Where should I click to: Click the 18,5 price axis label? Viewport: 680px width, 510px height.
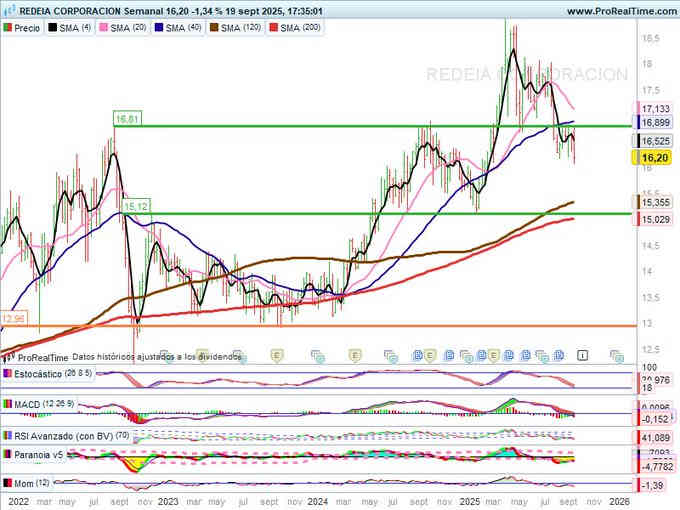[x=651, y=38]
